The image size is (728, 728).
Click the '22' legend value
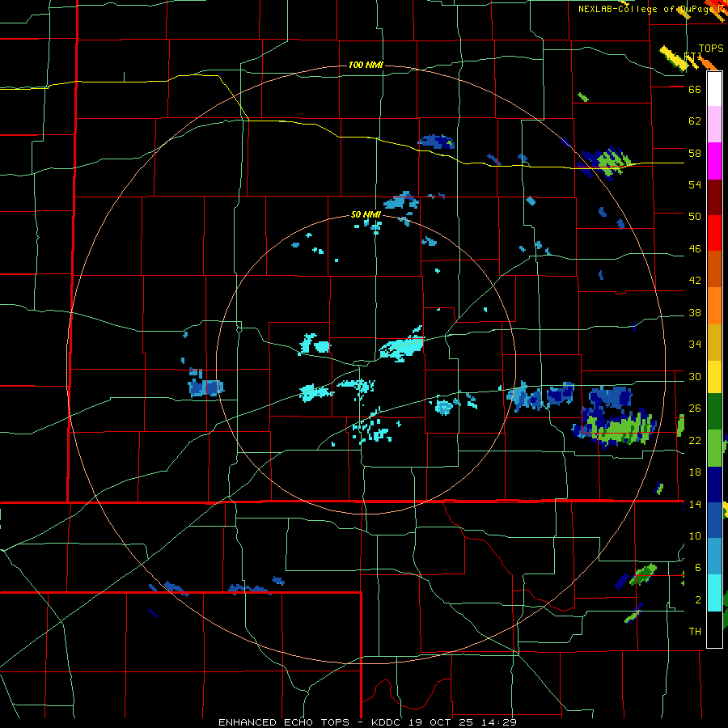pyautogui.click(x=695, y=440)
